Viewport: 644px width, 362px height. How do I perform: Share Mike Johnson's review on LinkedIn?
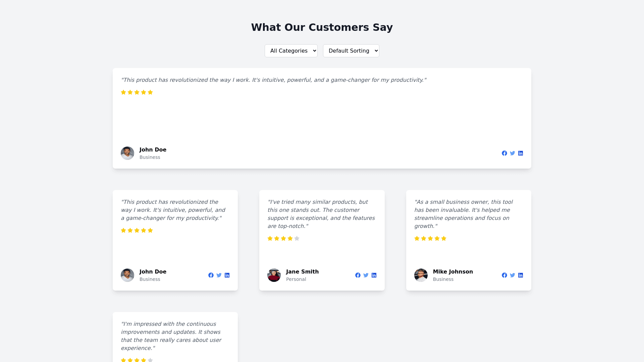(x=521, y=275)
